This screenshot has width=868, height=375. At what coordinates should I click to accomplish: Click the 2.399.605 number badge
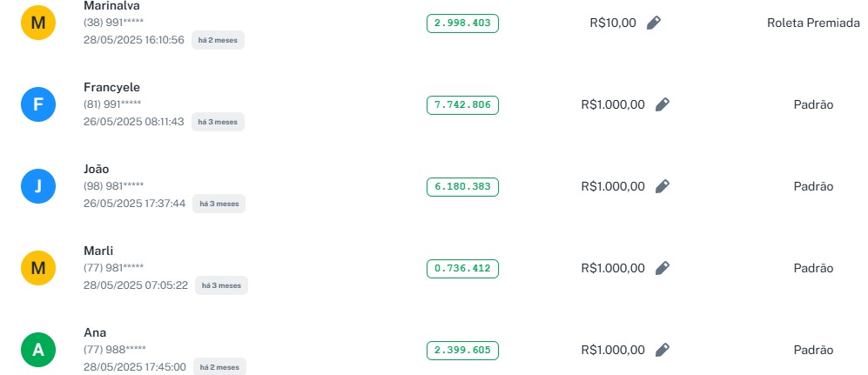coord(462,351)
